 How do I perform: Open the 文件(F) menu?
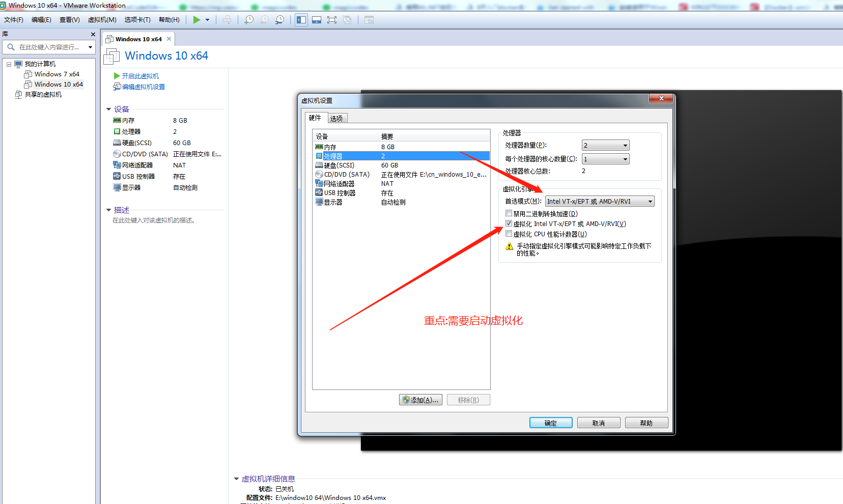(x=14, y=20)
